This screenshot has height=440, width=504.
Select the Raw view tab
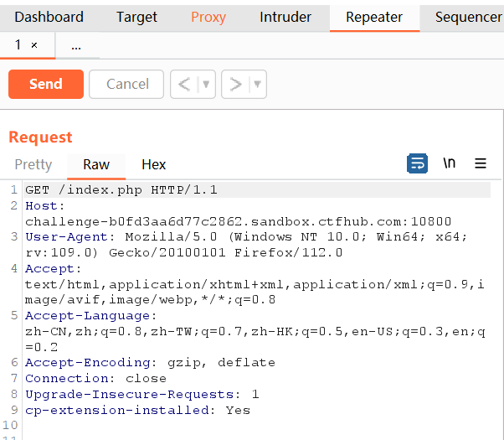click(96, 164)
